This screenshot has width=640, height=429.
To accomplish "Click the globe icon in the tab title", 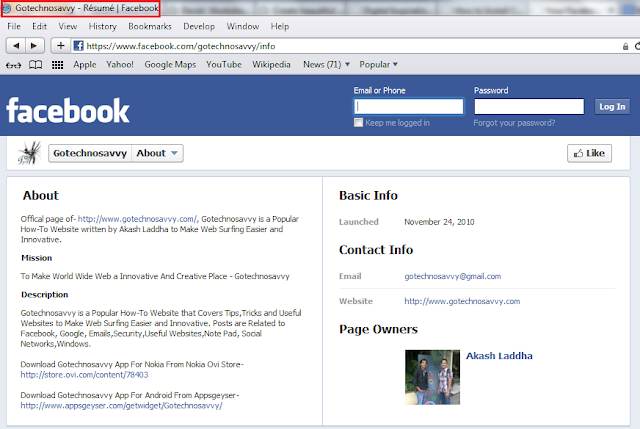I will tap(7, 8).
